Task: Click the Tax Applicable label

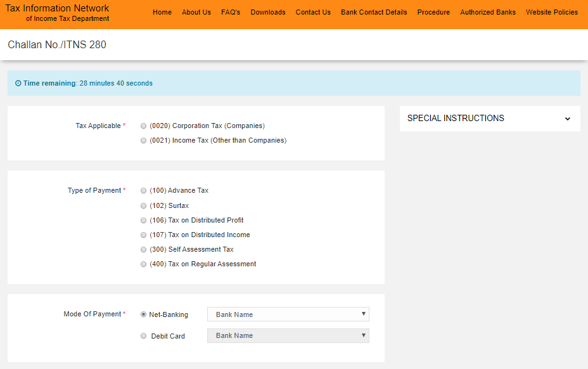Action: pos(98,126)
